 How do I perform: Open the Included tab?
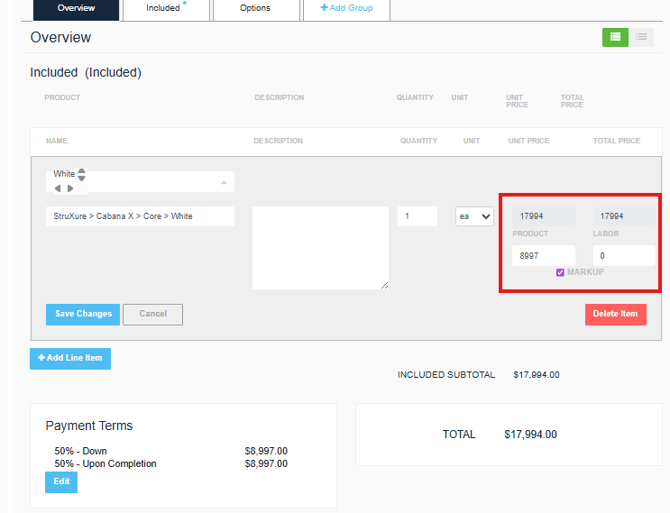coord(166,9)
